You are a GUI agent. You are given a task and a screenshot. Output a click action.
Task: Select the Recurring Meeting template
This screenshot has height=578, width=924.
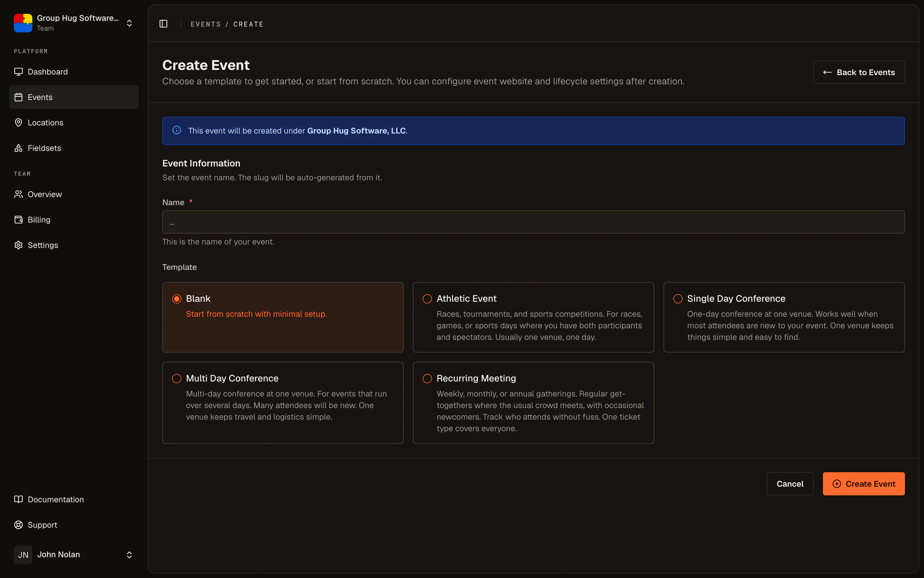533,403
